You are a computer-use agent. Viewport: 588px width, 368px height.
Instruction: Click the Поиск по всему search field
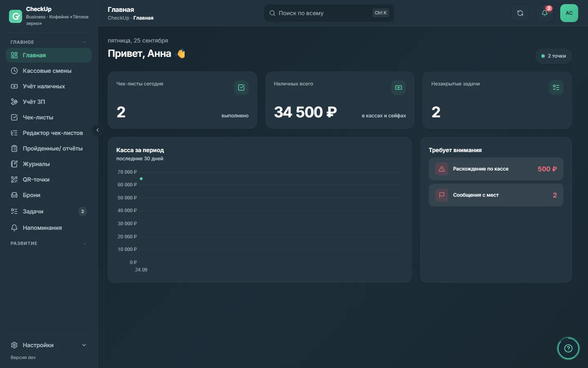[329, 13]
